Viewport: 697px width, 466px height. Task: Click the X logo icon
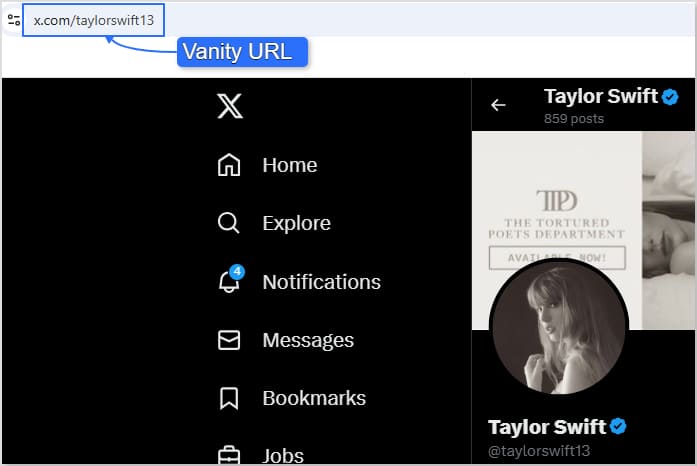click(230, 106)
